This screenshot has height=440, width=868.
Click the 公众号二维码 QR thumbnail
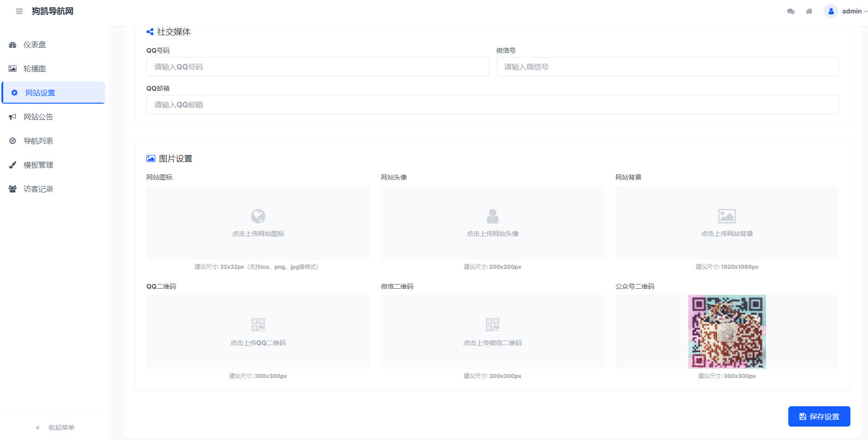(x=727, y=332)
